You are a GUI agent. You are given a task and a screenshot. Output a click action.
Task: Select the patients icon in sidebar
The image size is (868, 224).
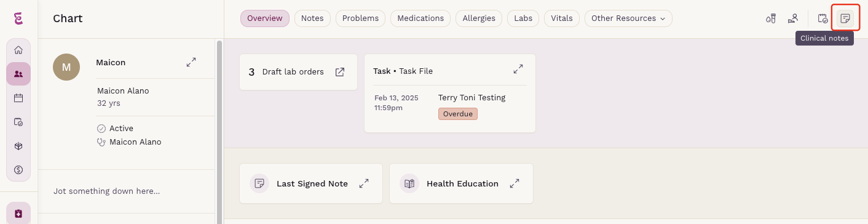(18, 74)
